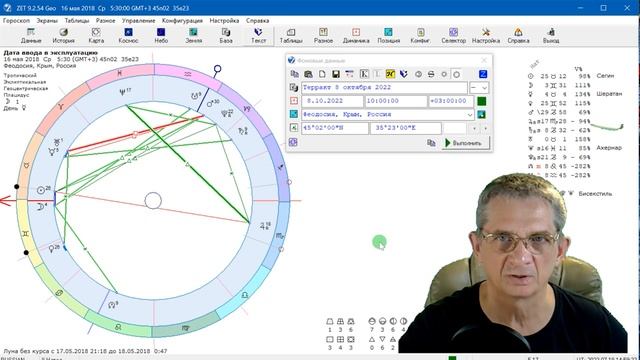Click the event name icon left of Теракт field
Image resolution: width=640 pixels, height=360 pixels.
[x=293, y=87]
